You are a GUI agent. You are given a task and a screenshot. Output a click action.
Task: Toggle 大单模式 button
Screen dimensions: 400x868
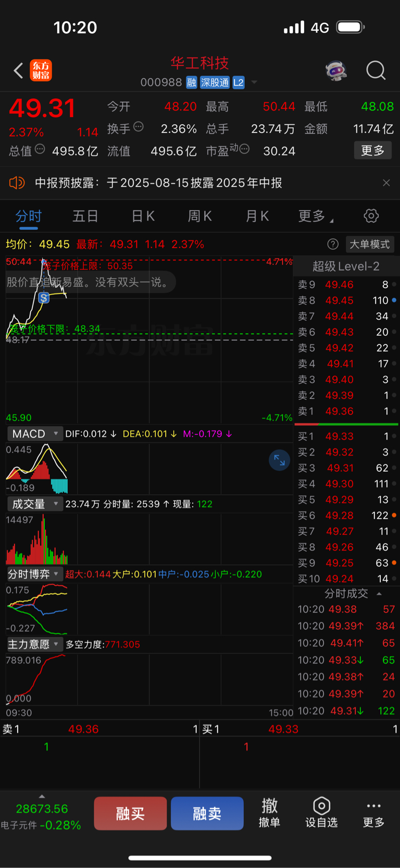[370, 244]
